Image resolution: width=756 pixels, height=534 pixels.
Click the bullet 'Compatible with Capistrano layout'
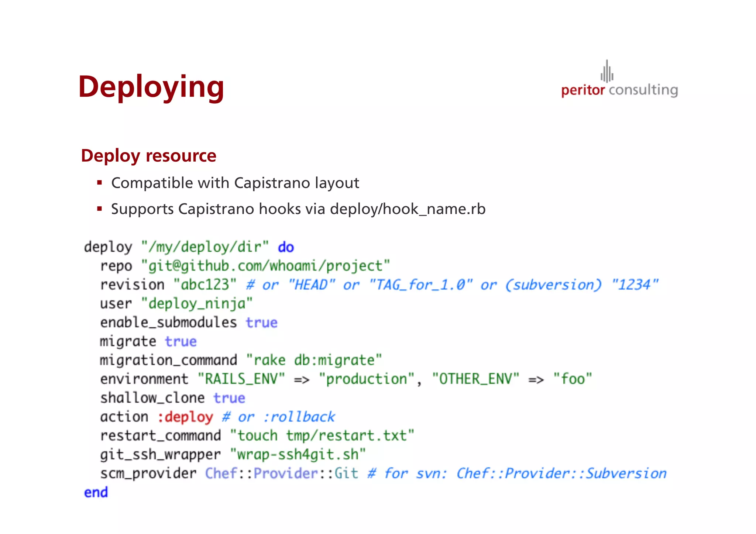coord(235,183)
